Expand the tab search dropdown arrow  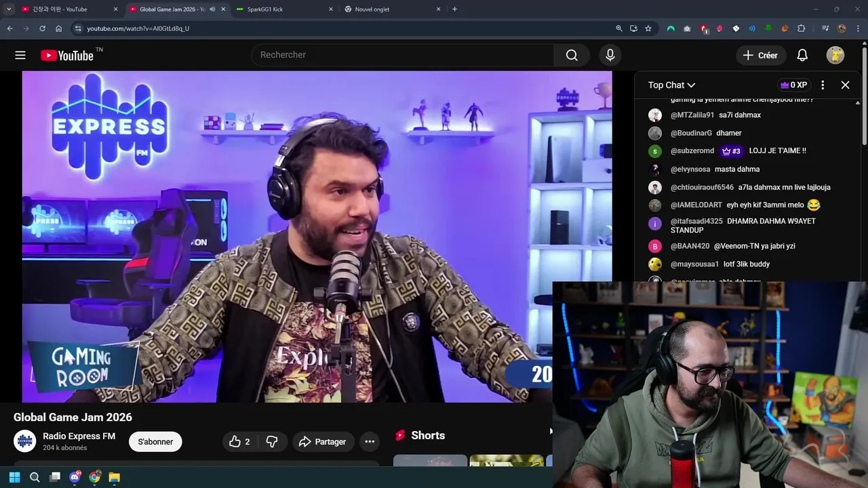9,9
